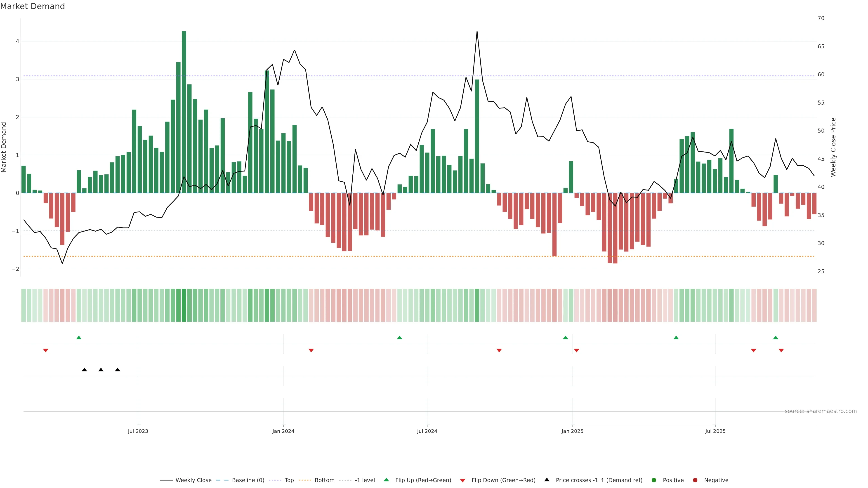The width and height of the screenshot is (868, 488).
Task: Toggle the Top dotted line legend item
Action: click(x=289, y=480)
